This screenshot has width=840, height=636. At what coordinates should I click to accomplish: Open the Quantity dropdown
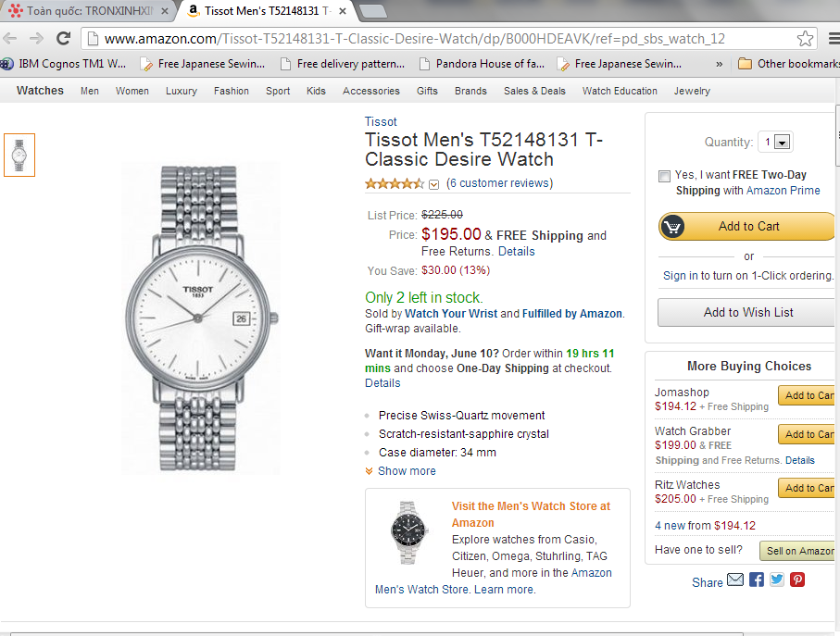click(x=775, y=143)
